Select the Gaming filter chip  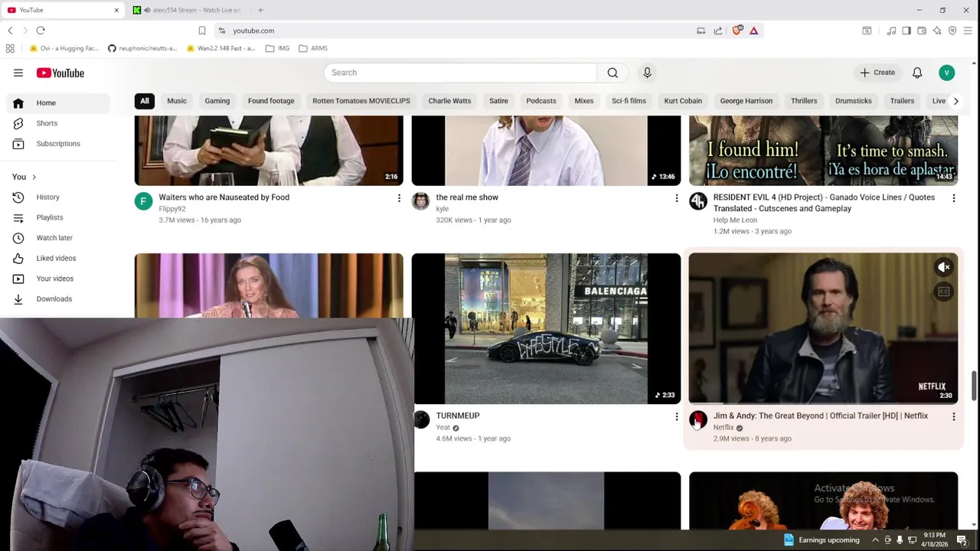point(217,101)
